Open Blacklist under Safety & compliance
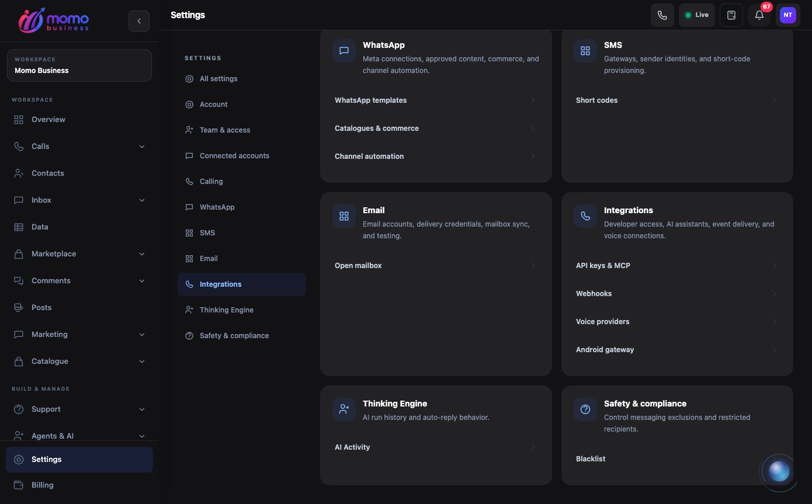The image size is (812, 504). 677,459
